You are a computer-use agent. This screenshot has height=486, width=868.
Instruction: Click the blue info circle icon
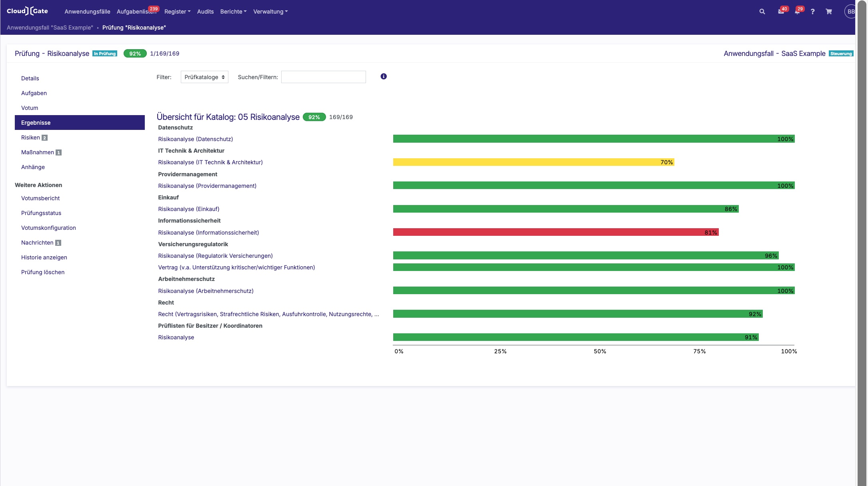coord(384,76)
